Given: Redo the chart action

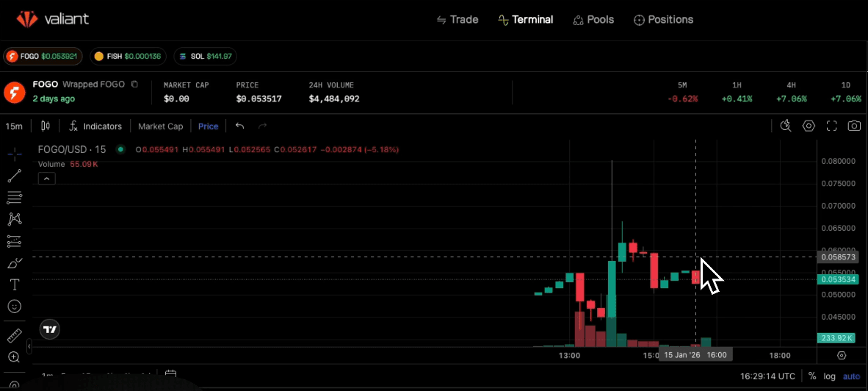Looking at the screenshot, I should (263, 126).
